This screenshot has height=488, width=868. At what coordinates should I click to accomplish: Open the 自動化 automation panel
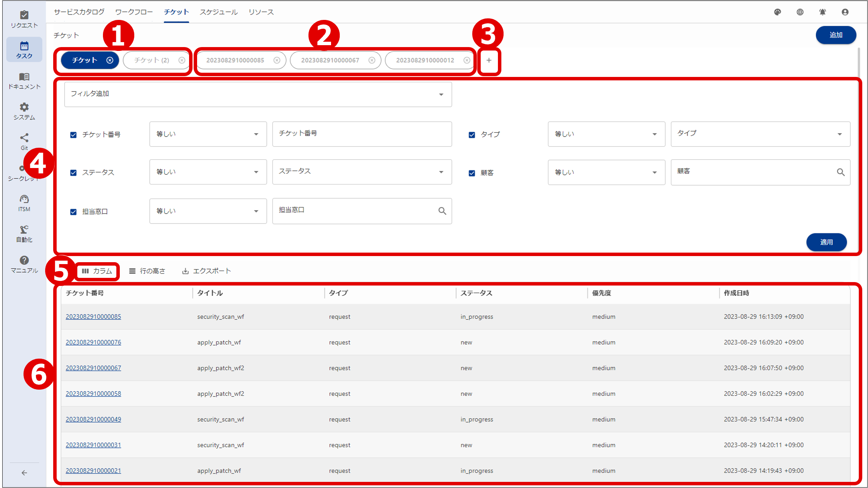[x=24, y=233]
